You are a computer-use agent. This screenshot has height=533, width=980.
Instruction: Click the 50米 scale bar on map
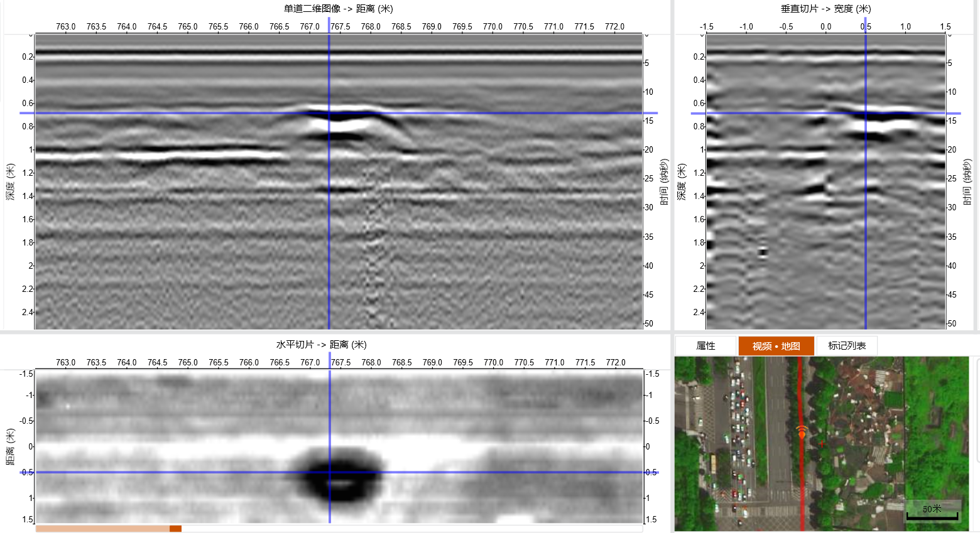tap(932, 512)
